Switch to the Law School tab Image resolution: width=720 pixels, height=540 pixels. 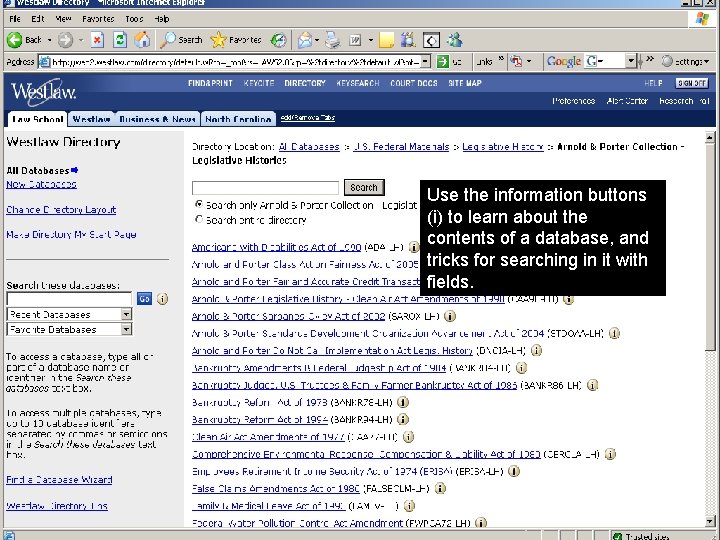pos(38,119)
